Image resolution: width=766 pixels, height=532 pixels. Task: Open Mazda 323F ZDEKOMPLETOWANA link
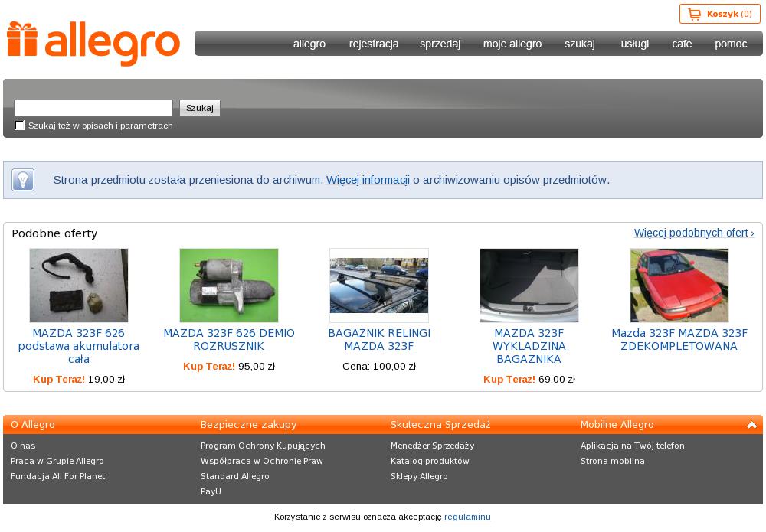click(679, 340)
